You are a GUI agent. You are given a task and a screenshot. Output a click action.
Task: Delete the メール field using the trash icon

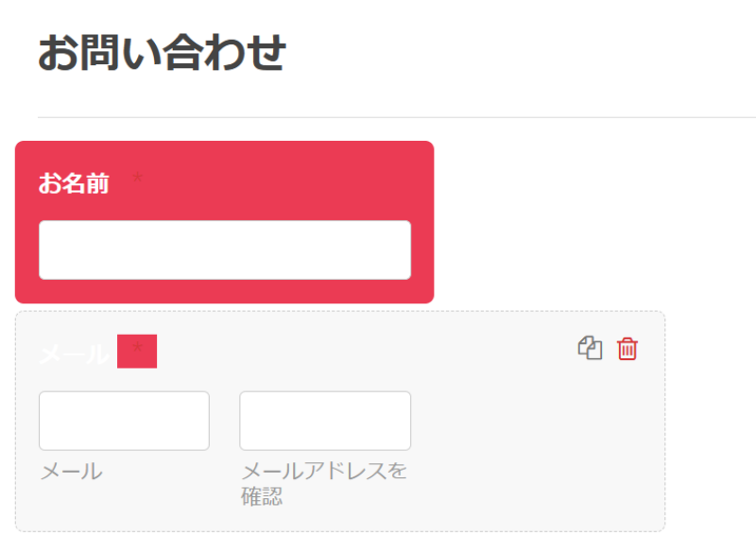tap(627, 348)
